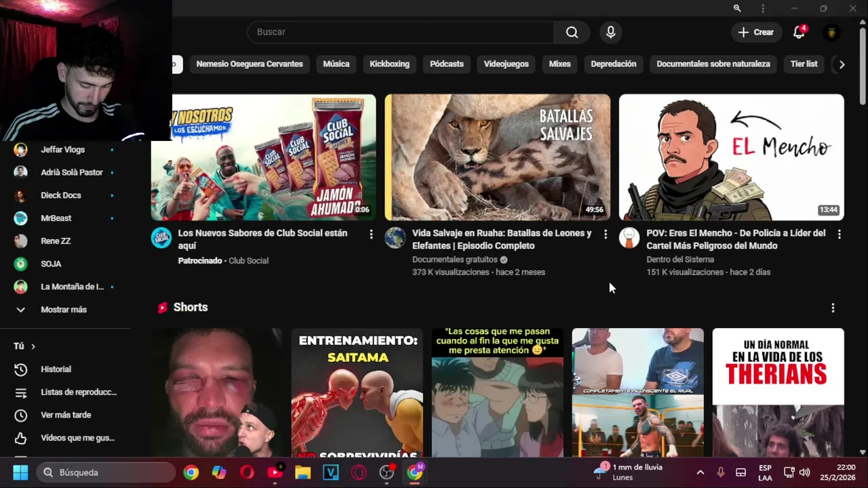Image resolution: width=868 pixels, height=488 pixels.
Task: Open the boxing ring Short
Action: click(x=637, y=392)
